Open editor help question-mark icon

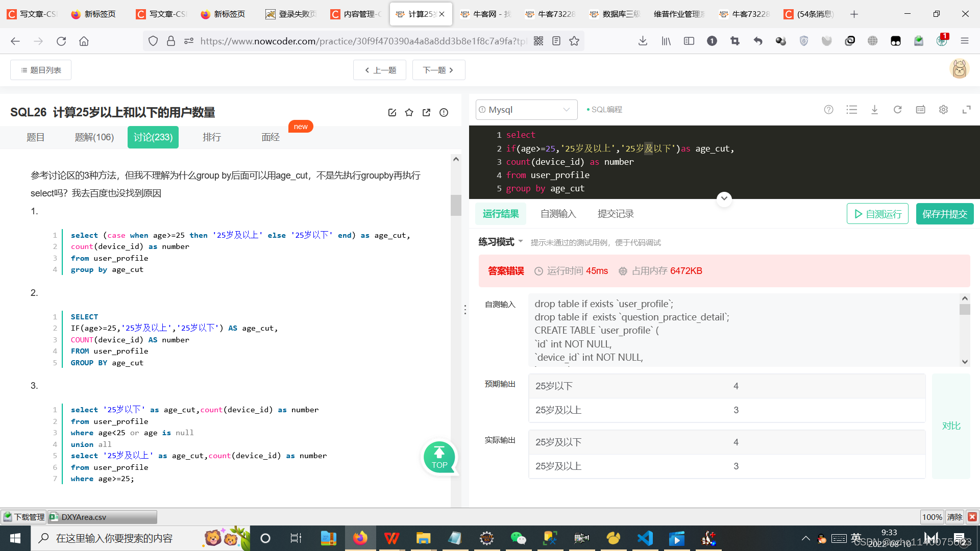tap(828, 110)
